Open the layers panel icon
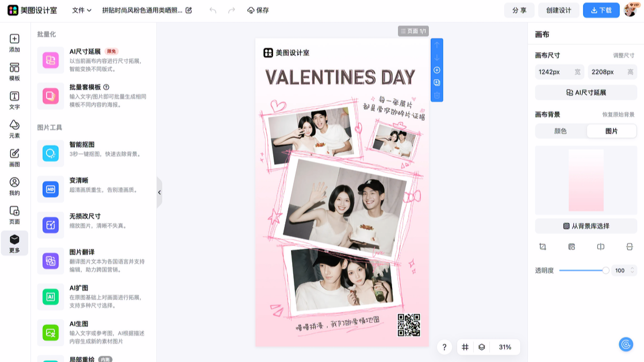Screen dimensions: 644x362 [x=482, y=347]
